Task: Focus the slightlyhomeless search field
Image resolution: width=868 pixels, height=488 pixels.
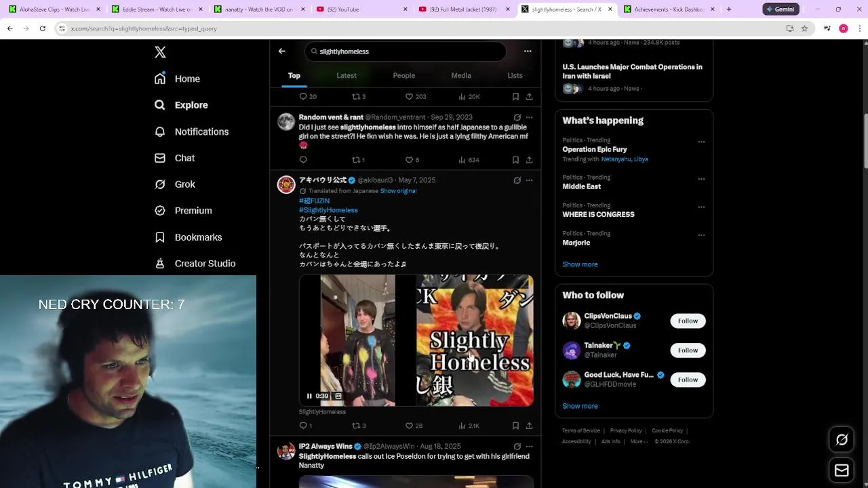Action: point(406,52)
